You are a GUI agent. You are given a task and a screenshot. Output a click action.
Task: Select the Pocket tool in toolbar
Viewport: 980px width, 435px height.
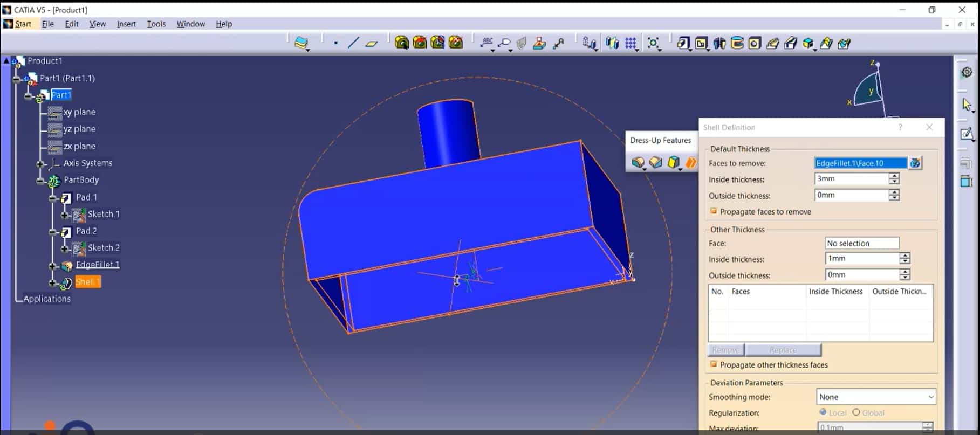point(701,43)
